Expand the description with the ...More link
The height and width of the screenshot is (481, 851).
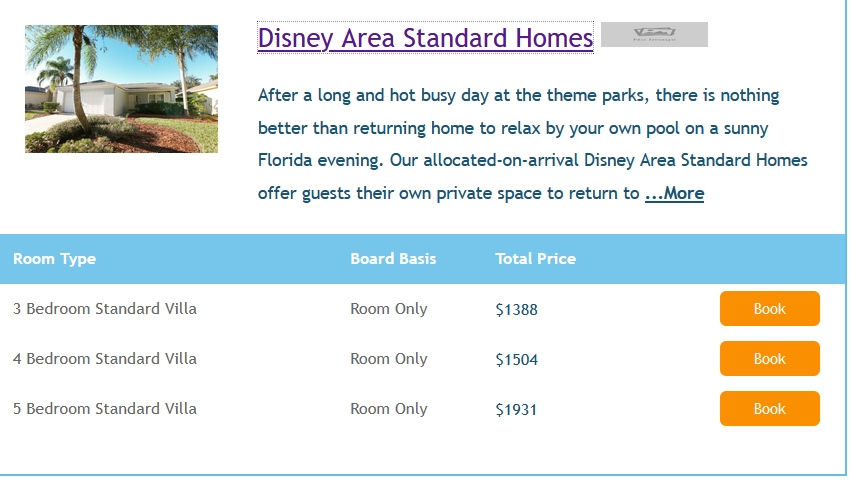[x=674, y=194]
